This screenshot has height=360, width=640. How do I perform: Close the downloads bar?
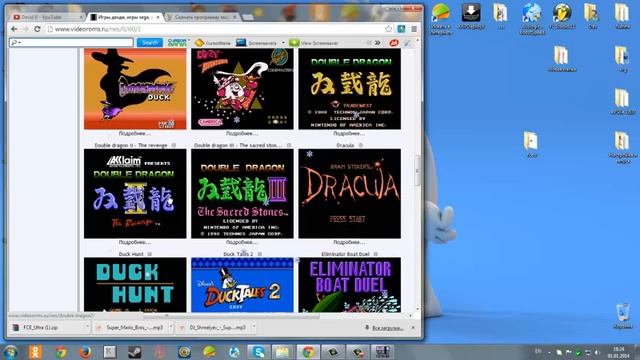tap(413, 327)
